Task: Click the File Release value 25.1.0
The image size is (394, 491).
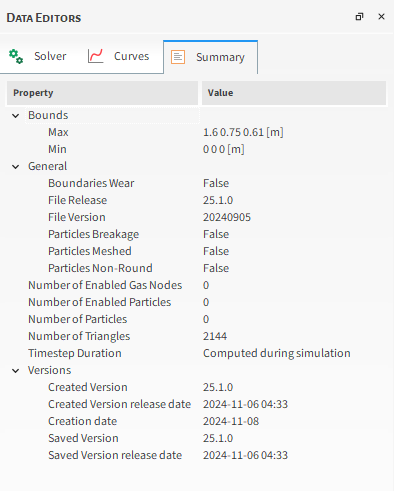Action: tap(218, 200)
